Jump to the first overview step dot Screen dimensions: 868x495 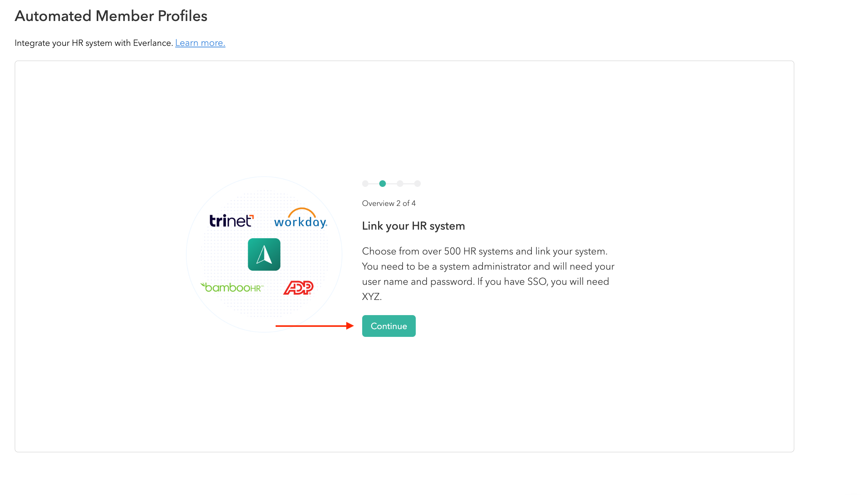(365, 184)
